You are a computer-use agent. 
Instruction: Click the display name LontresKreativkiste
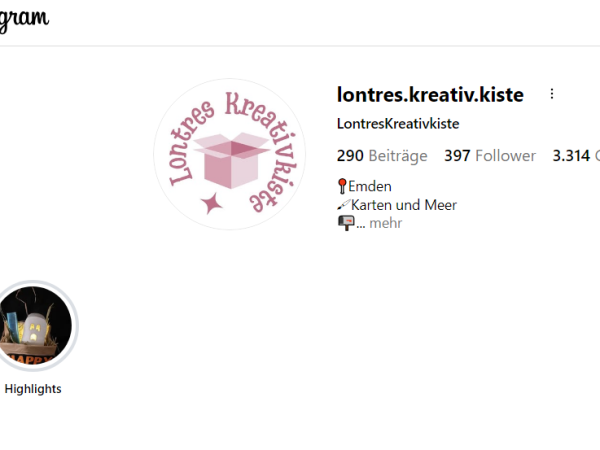pos(398,124)
